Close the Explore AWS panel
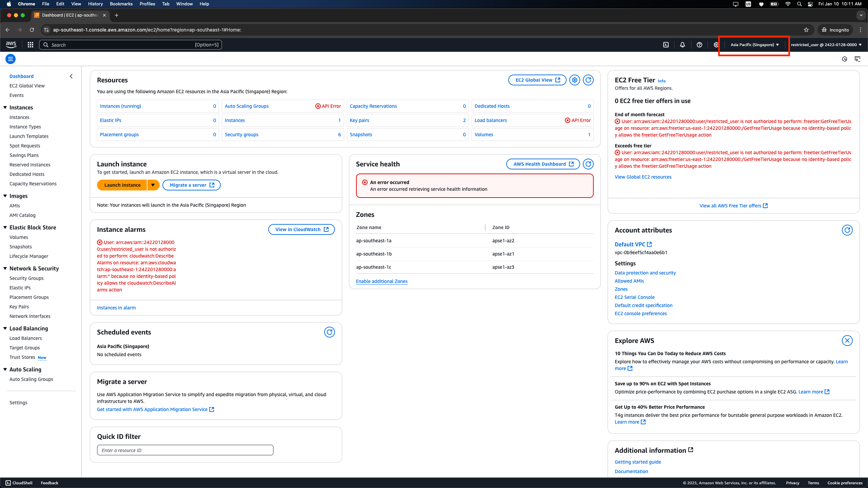The height and width of the screenshot is (488, 868). (847, 341)
